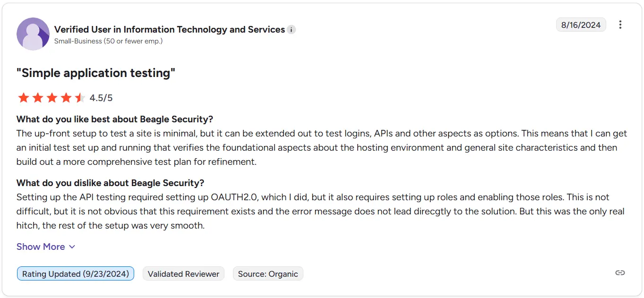Expand the review with the Show More chevron
The width and height of the screenshot is (644, 298).
click(72, 247)
